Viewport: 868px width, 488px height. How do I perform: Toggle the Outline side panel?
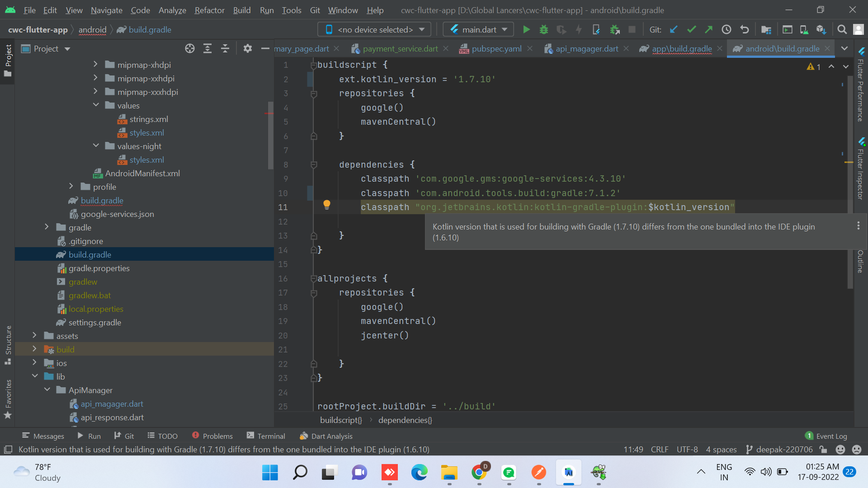(861, 261)
